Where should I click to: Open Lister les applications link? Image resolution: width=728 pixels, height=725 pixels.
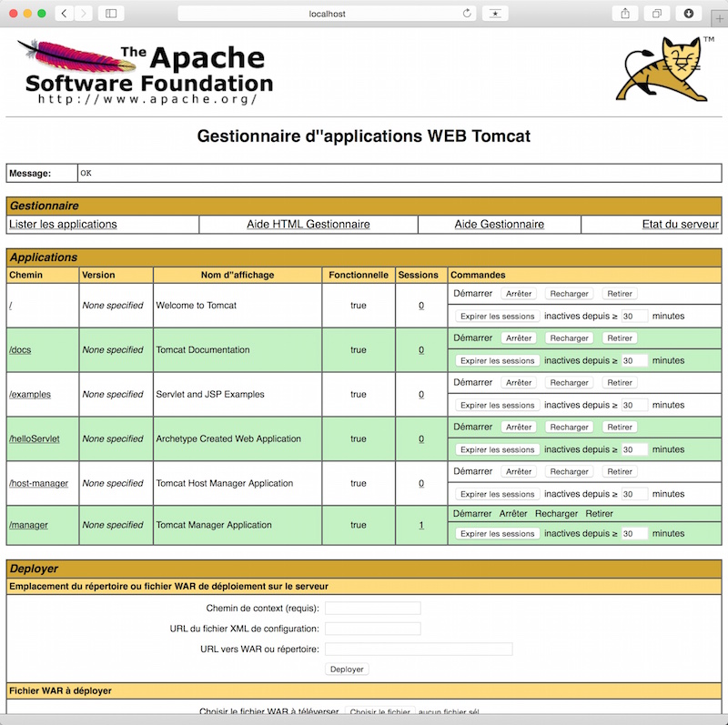click(63, 224)
